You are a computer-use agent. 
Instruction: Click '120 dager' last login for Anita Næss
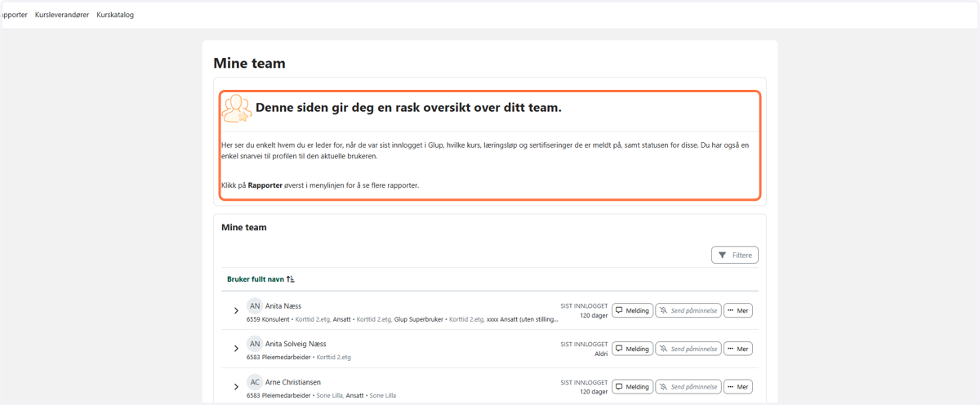click(594, 315)
